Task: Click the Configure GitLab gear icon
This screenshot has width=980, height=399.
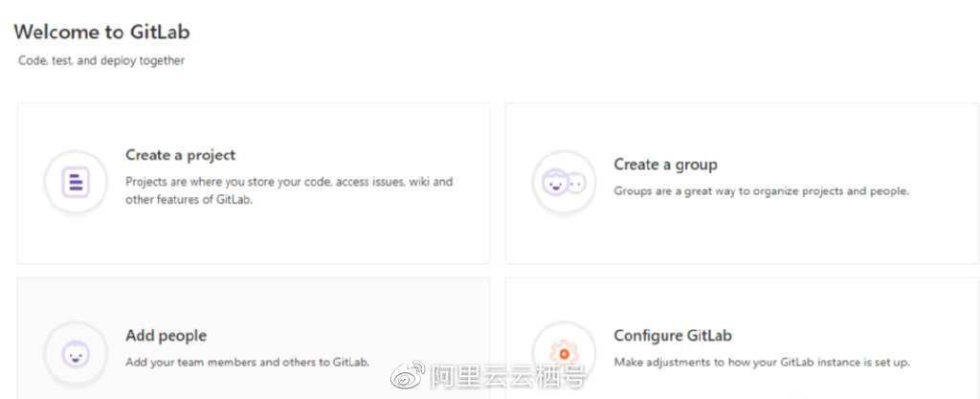Action: click(x=564, y=354)
